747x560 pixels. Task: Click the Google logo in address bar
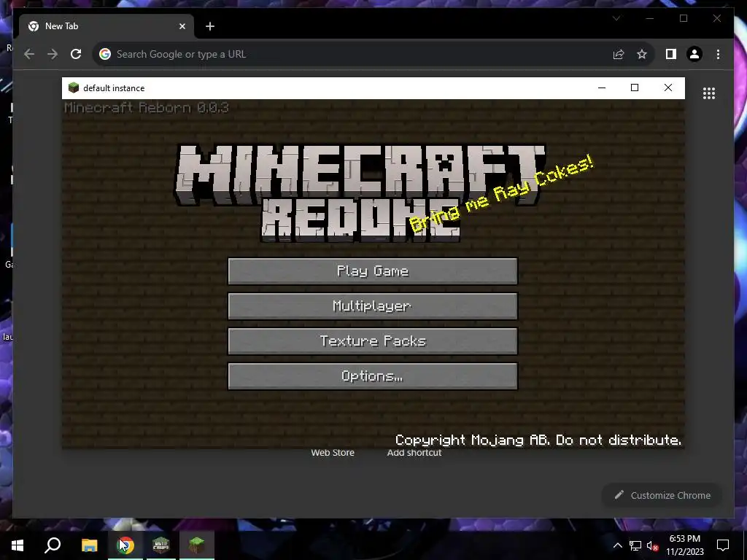click(x=105, y=54)
